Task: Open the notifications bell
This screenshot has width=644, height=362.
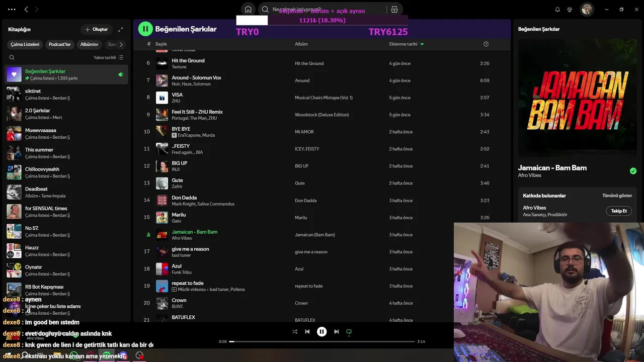Action: [x=557, y=10]
